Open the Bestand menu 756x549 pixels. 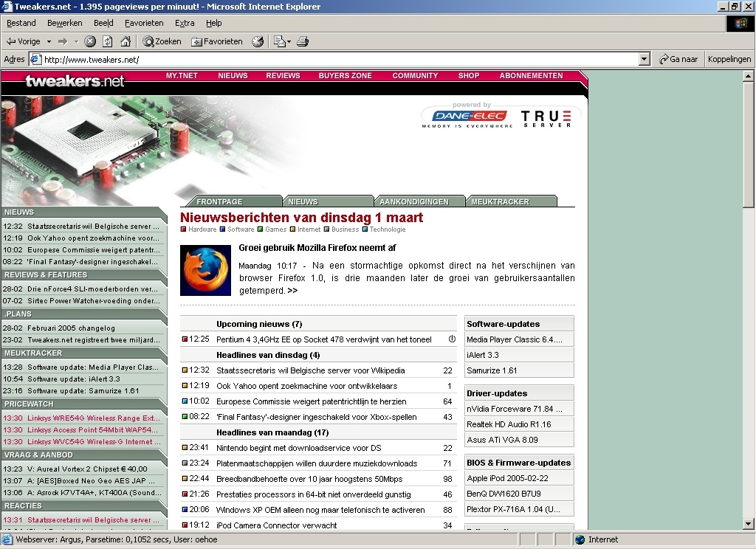(x=21, y=23)
